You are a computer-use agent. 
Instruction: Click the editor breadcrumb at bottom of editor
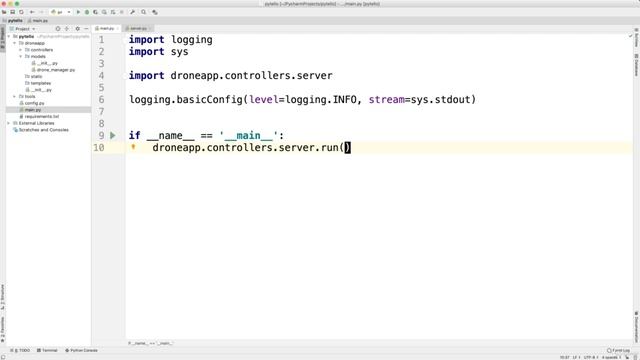(150, 343)
